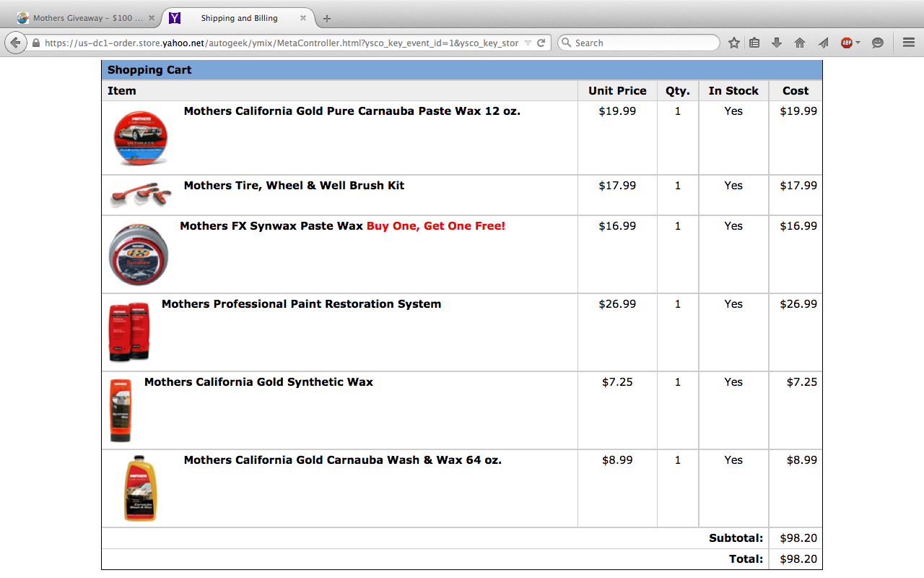The image size is (924, 578).
Task: Click Mothers Professional Paint Restoration System name
Action: pos(301,303)
